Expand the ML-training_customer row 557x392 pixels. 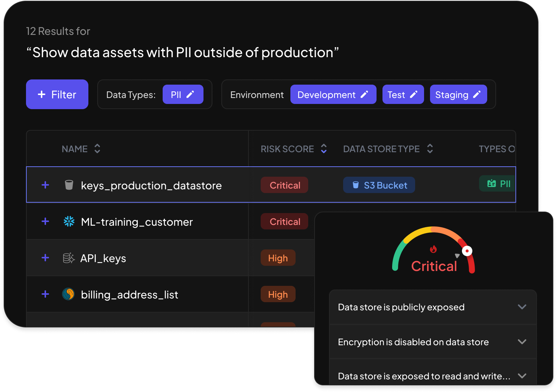pos(45,221)
